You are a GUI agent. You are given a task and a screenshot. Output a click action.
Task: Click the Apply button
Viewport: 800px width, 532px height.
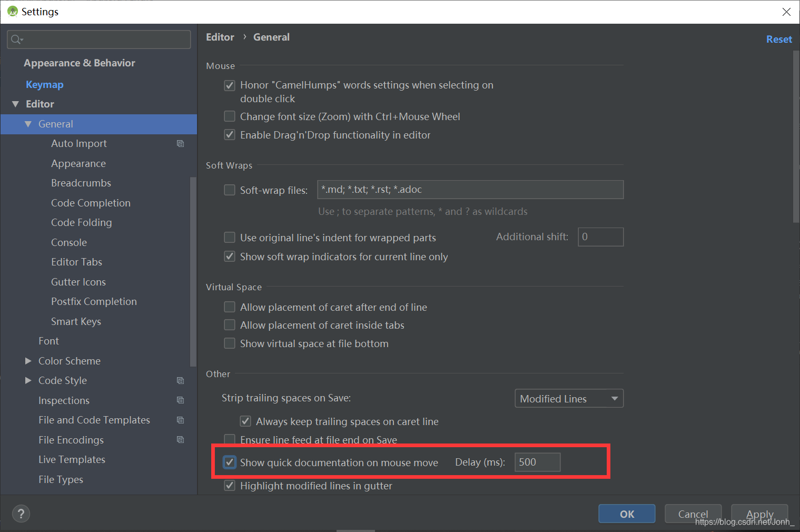pos(759,514)
